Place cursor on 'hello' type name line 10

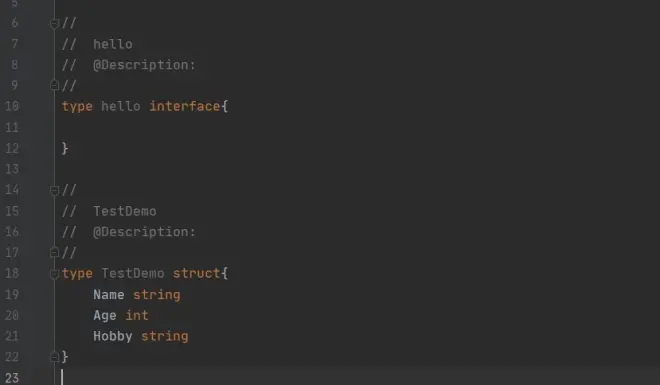click(x=120, y=106)
